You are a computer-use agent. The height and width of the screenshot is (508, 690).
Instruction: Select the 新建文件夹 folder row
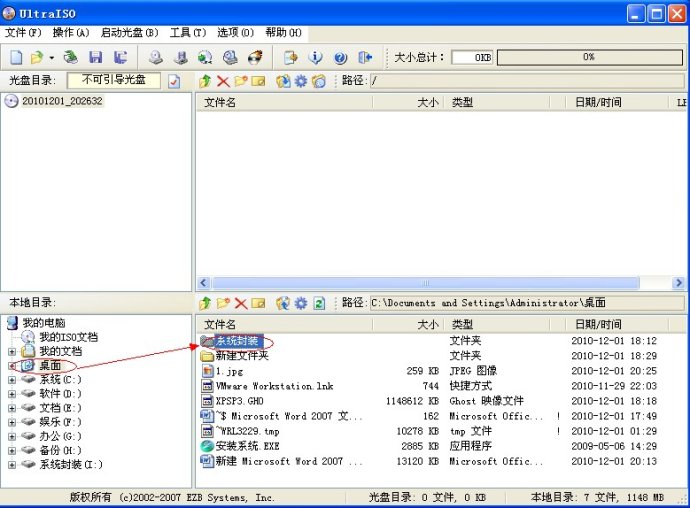242,356
